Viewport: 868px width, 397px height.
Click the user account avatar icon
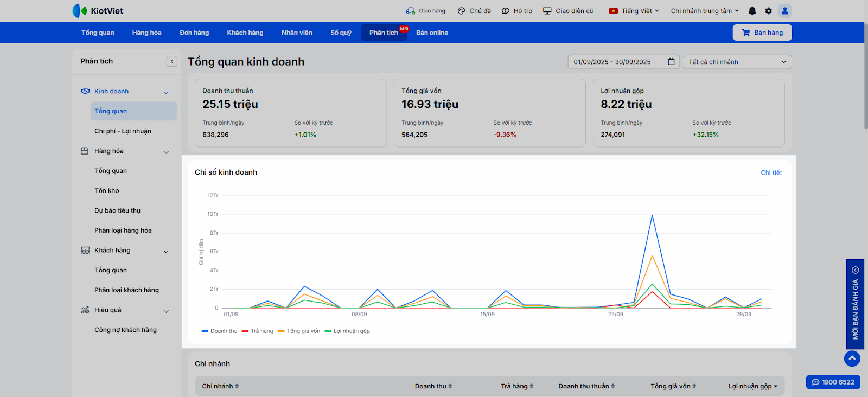click(x=784, y=11)
